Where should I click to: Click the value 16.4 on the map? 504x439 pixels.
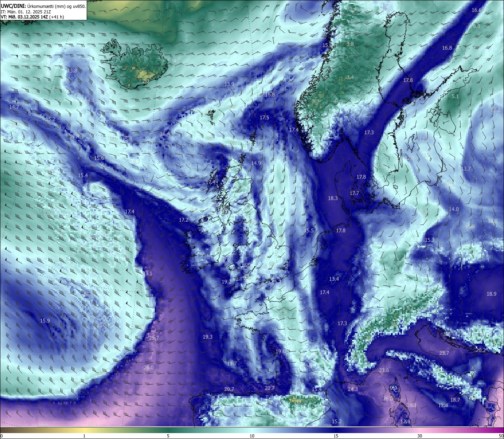(165, 133)
